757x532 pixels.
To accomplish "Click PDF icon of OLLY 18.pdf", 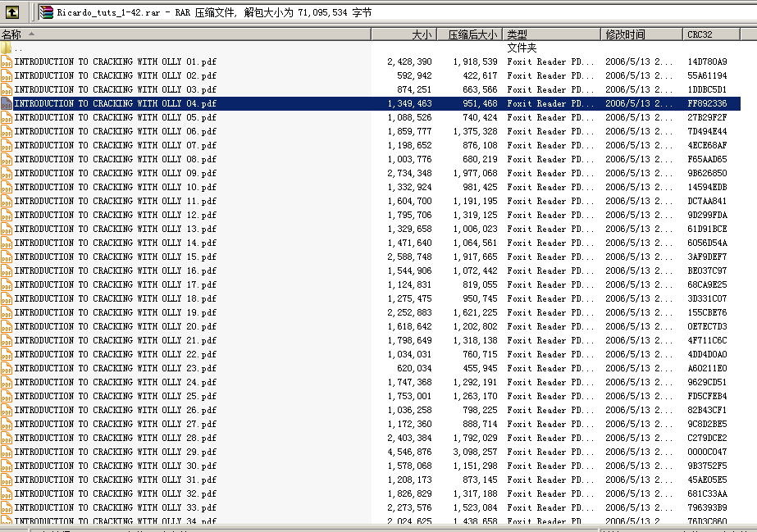I will coord(7,298).
